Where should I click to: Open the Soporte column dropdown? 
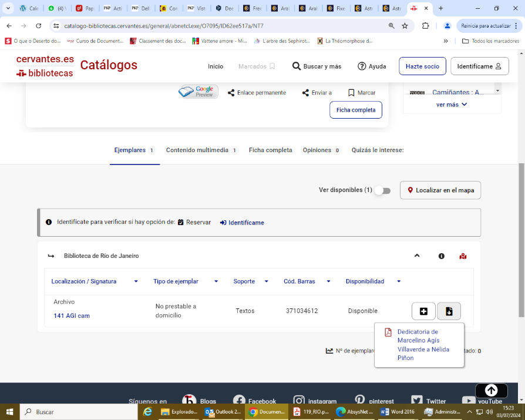pos(267,281)
